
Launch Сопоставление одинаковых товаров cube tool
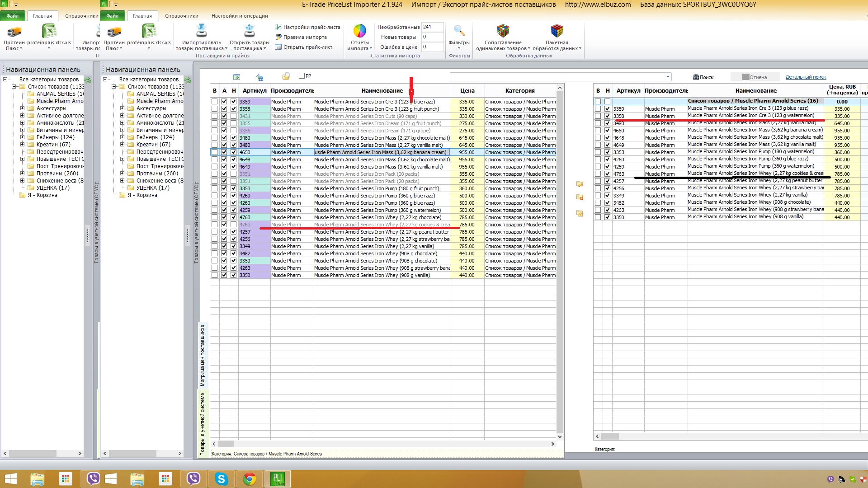click(x=503, y=31)
